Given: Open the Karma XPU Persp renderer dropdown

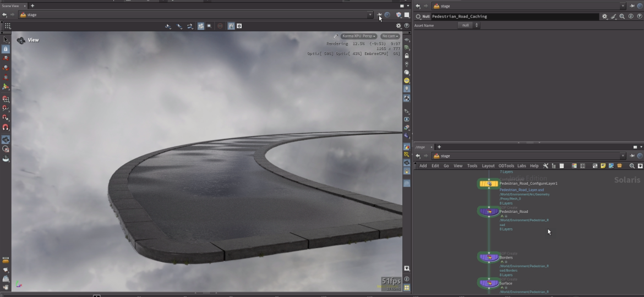Looking at the screenshot, I should pos(358,36).
